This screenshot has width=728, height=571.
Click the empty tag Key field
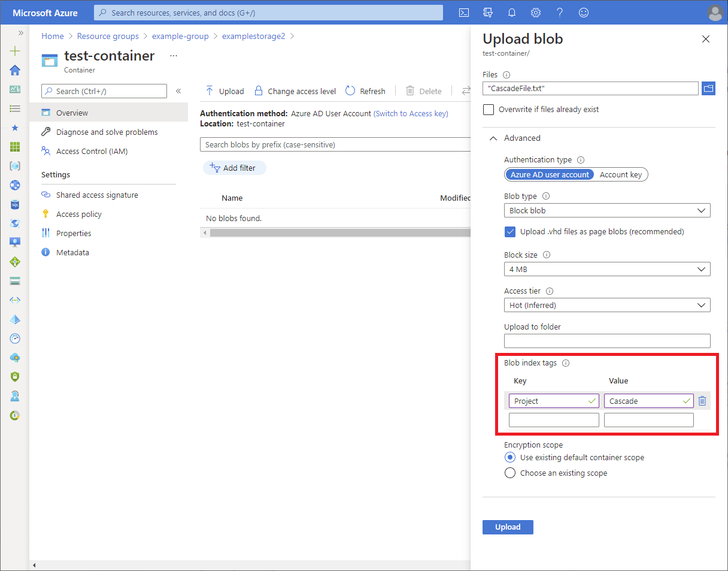554,420
